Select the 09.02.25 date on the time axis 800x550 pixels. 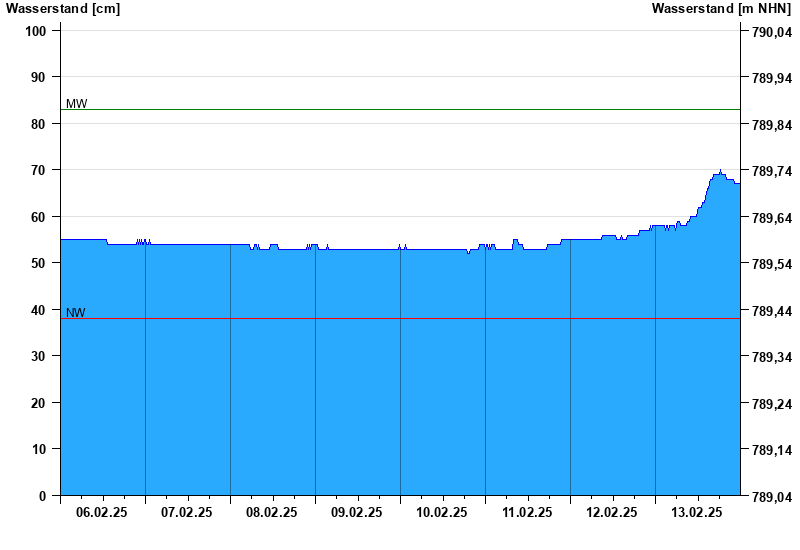[357, 512]
